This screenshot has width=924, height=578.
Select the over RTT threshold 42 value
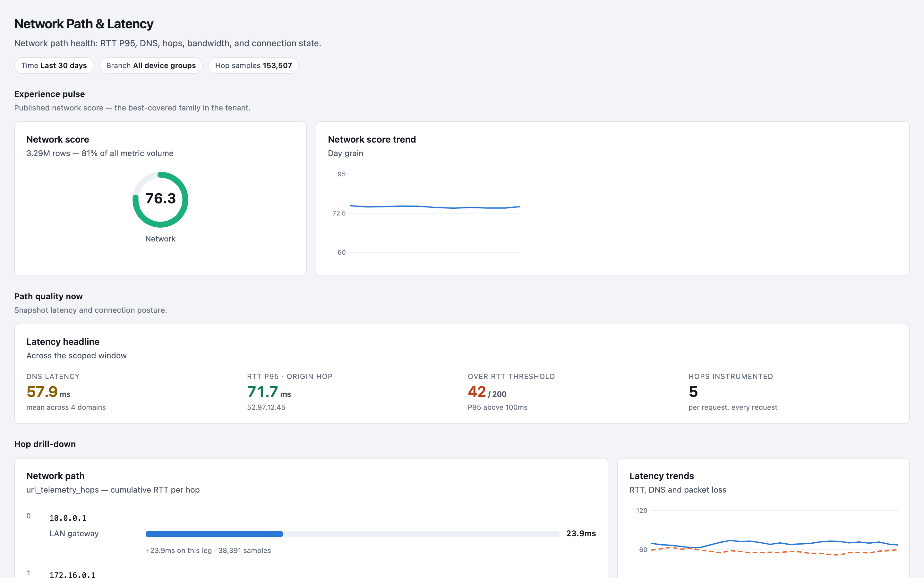(x=476, y=392)
